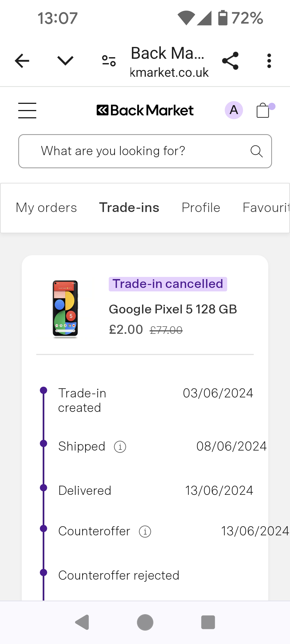
Task: Tap the browser back arrow
Action: 22,61
